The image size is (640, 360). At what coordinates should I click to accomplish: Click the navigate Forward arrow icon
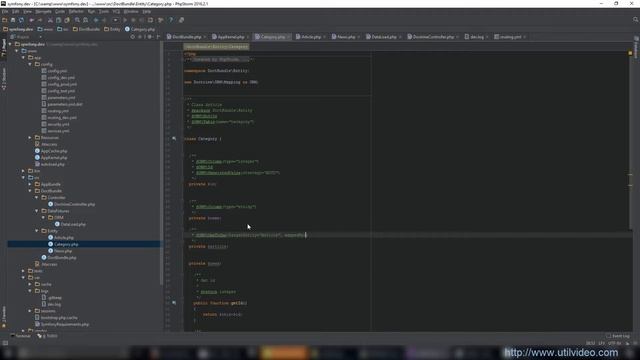click(104, 20)
